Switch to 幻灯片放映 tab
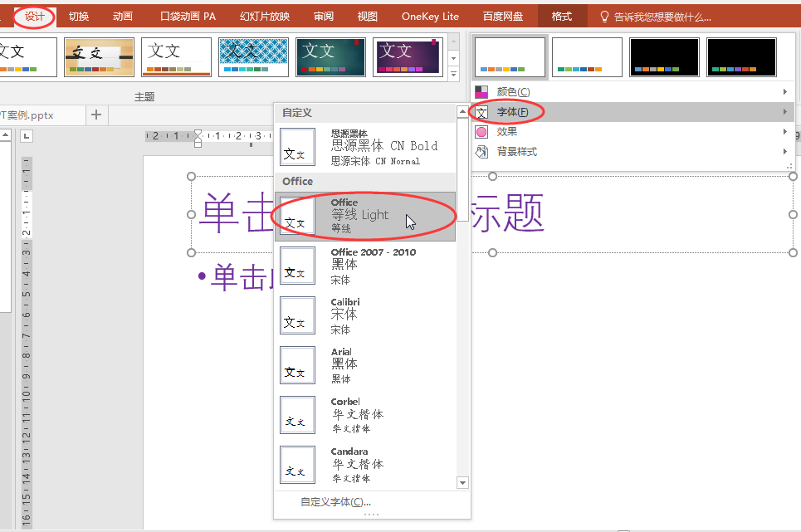Image resolution: width=801 pixels, height=532 pixels. (x=265, y=17)
